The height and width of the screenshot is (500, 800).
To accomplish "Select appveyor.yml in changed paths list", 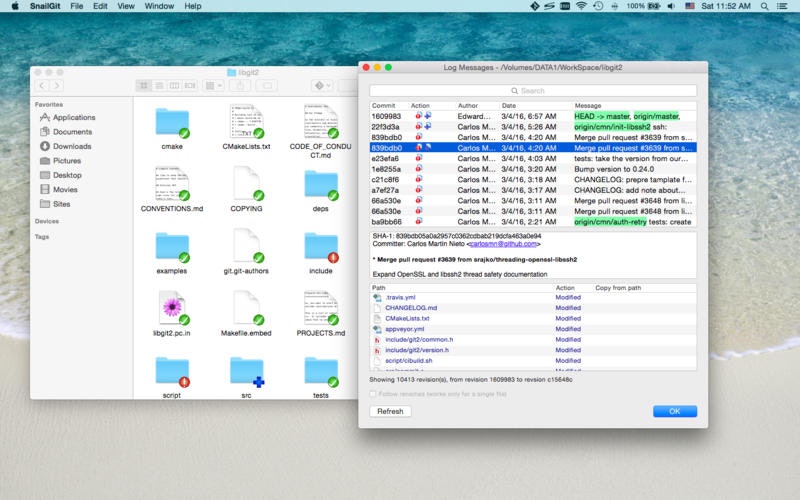I will click(533, 329).
